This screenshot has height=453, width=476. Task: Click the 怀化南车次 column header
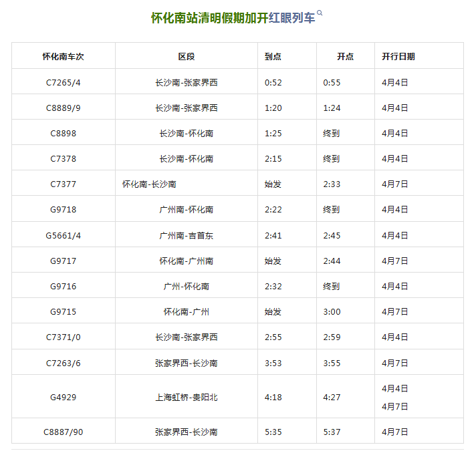64,56
